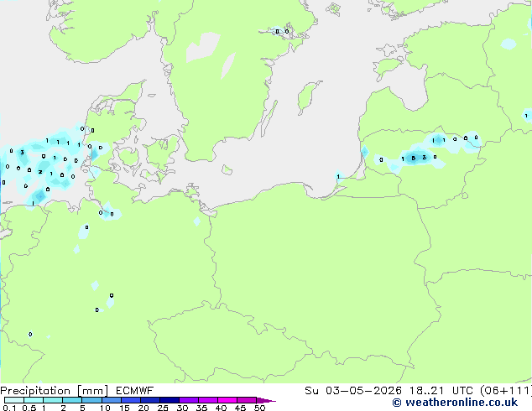Click the legend label "10"
The width and height of the screenshot is (532, 411).
(x=105, y=408)
